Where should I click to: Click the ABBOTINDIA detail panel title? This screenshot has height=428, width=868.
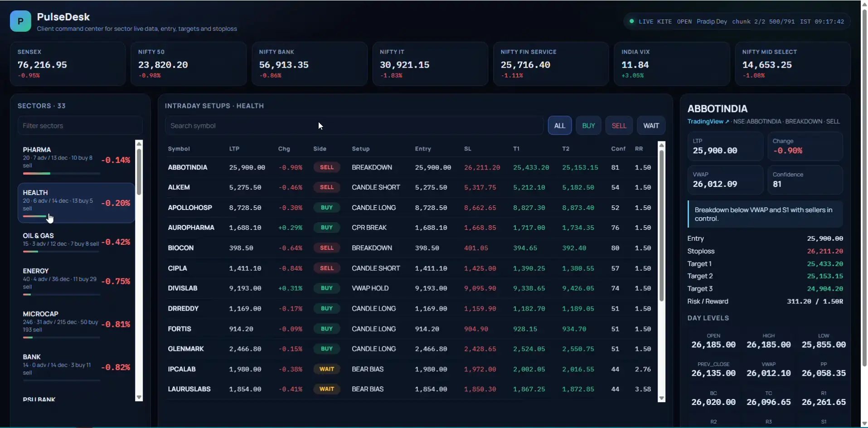[x=717, y=109]
